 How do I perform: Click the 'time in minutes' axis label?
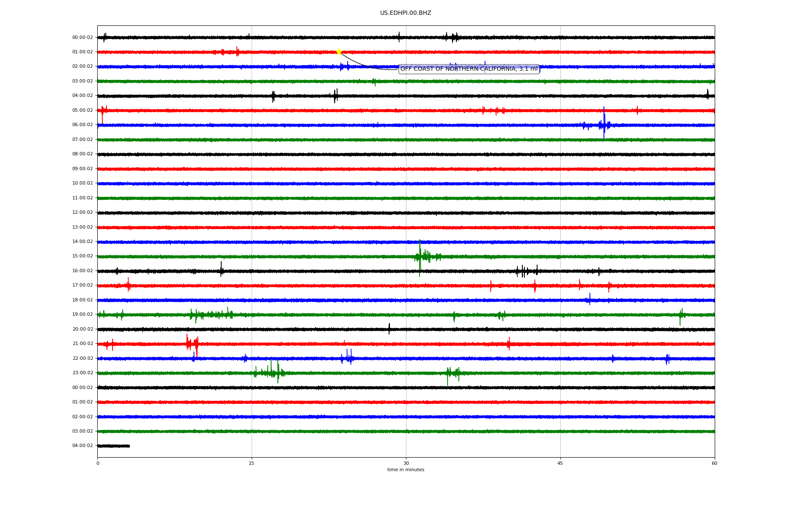coord(406,469)
